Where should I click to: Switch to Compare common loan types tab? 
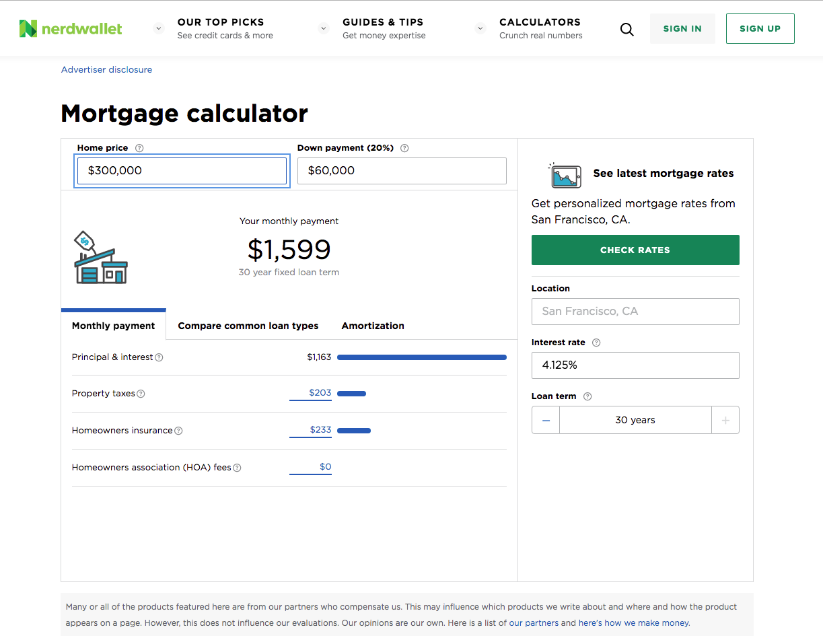pos(248,326)
